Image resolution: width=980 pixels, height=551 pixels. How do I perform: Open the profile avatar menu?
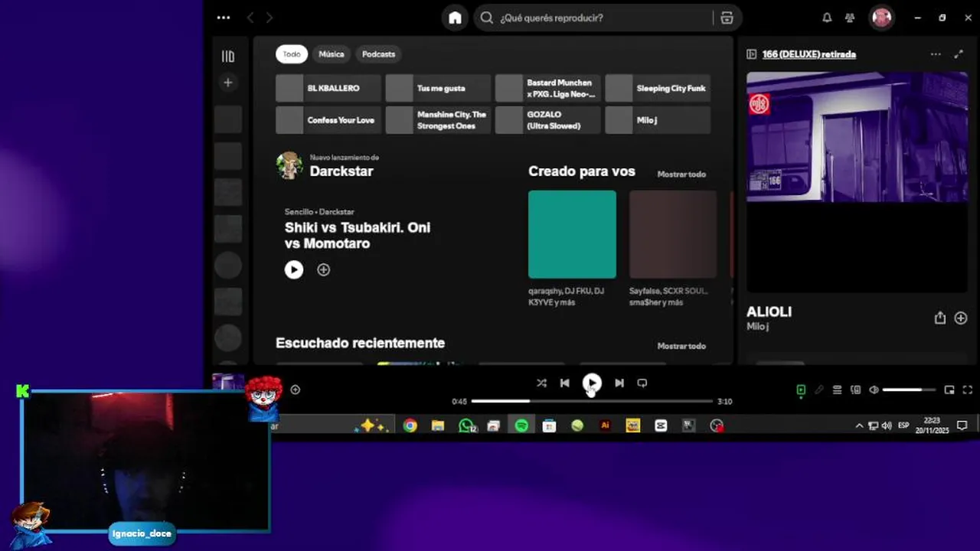pyautogui.click(x=882, y=18)
